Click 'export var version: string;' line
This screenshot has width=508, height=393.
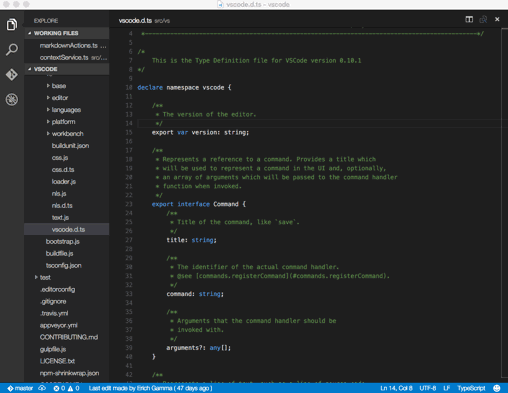(200, 133)
